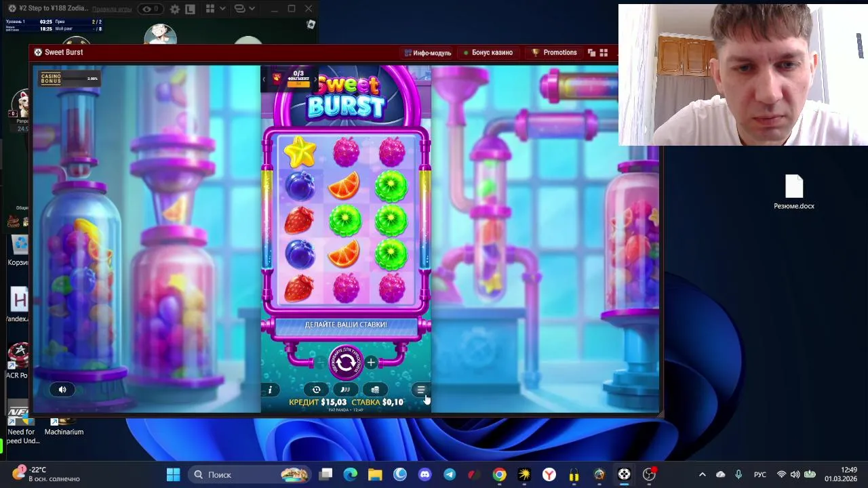The height and width of the screenshot is (488, 868).
Task: Open the hamburger game menu
Action: click(420, 390)
